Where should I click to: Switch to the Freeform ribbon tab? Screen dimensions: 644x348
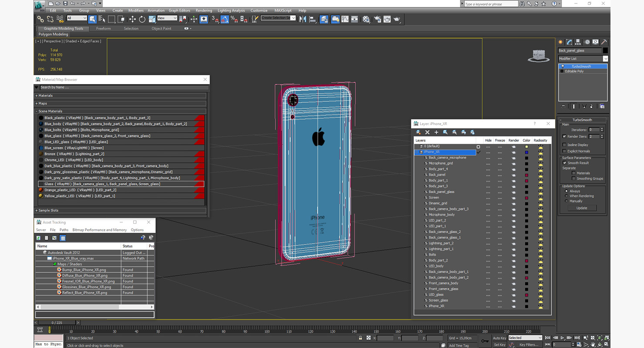[104, 29]
